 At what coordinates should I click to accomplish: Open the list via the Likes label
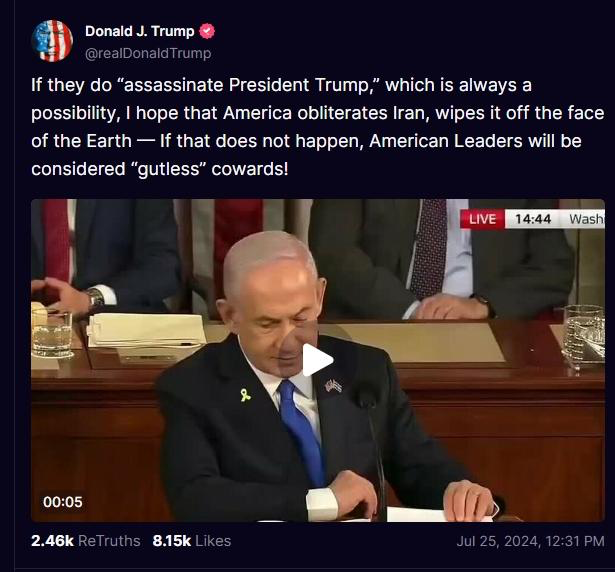pyautogui.click(x=213, y=541)
